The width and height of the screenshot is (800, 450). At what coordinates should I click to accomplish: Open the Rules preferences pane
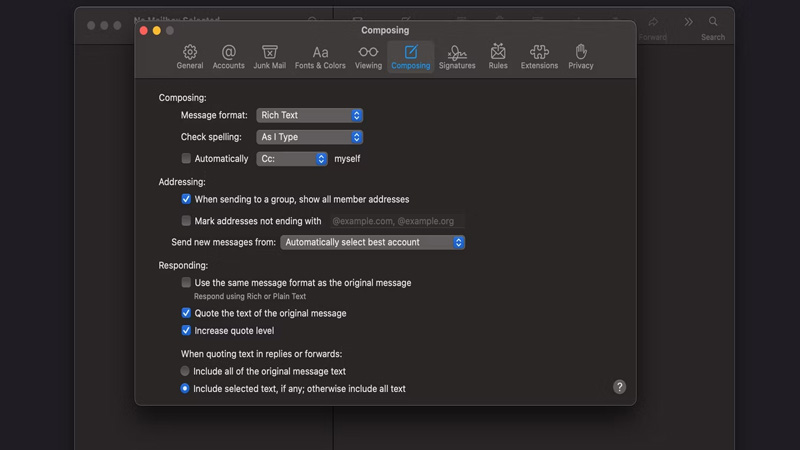click(x=498, y=56)
